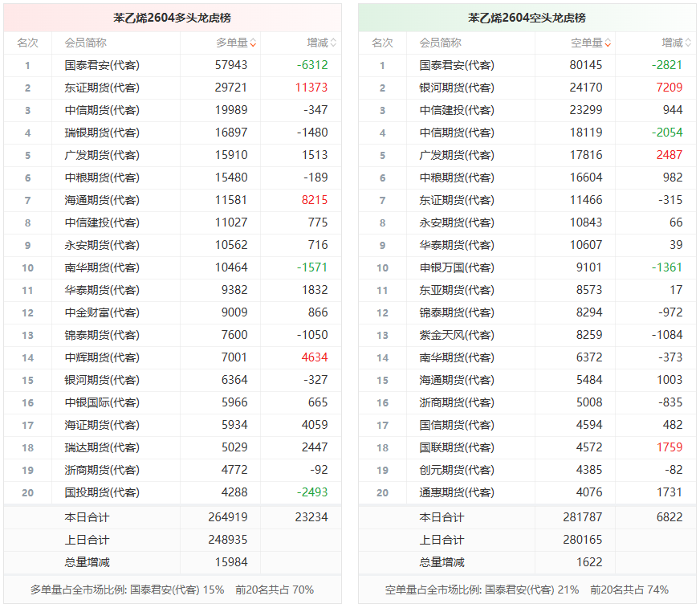Viewport: 700px width, 608px height.
Task: Click 通惠期货(代客) in the short list
Action: tap(457, 493)
